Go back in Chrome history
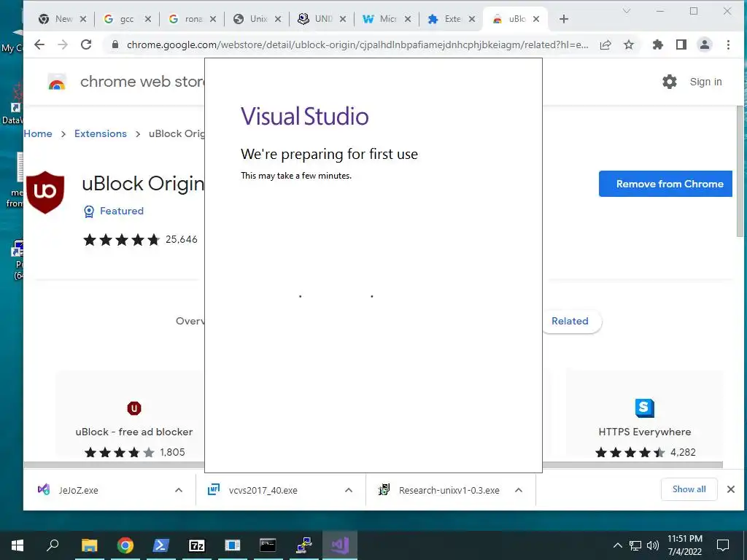Image resolution: width=747 pixels, height=560 pixels. point(39,44)
